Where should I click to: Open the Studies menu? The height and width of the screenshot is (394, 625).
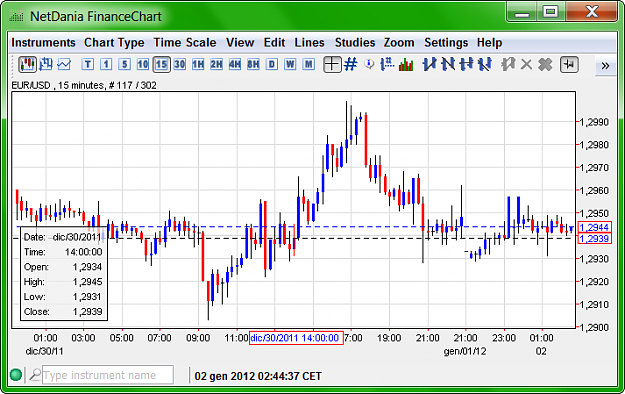(x=355, y=42)
